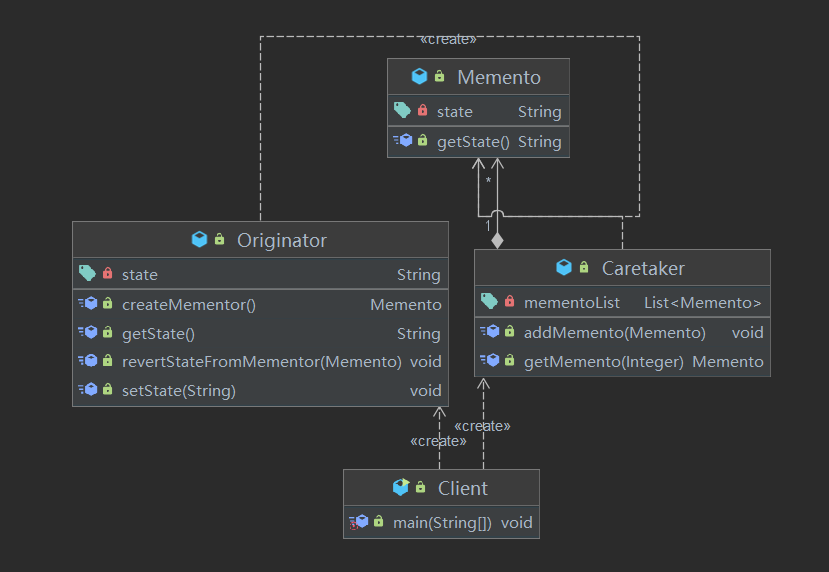Click the method icon of addMemento(Memento)
This screenshot has width=829, height=572.
point(490,331)
